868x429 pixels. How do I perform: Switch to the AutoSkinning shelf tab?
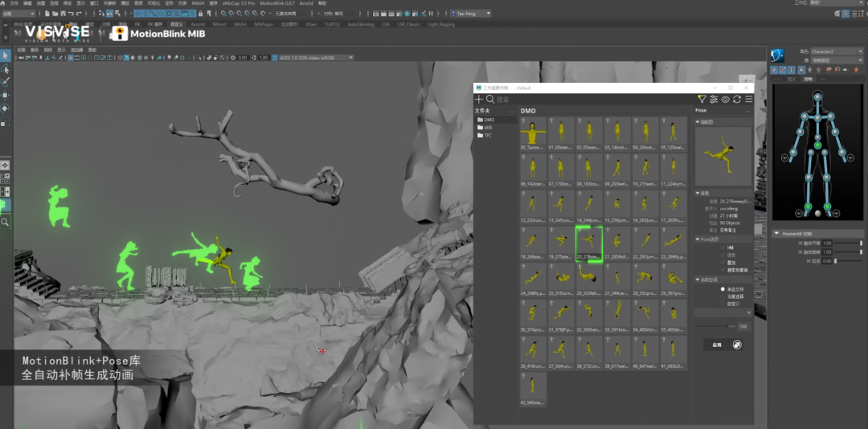coord(361,24)
